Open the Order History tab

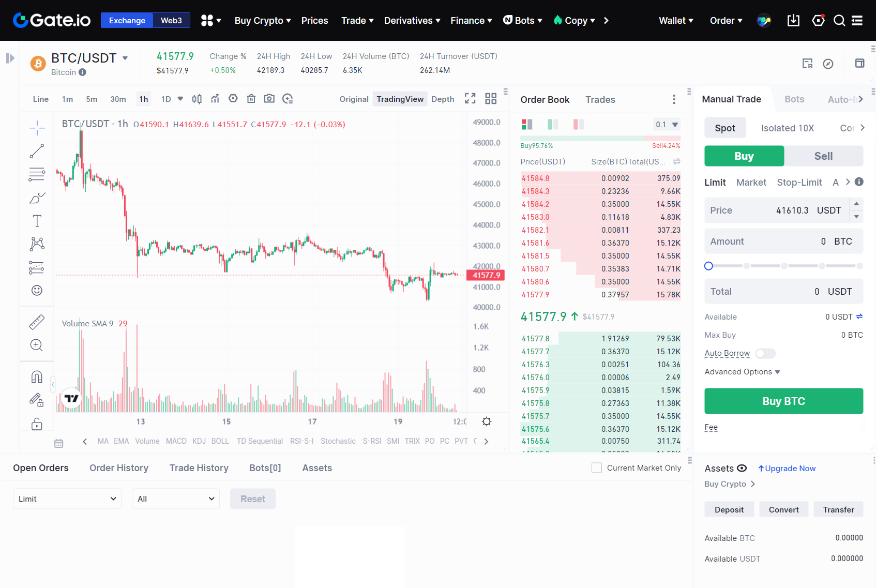[118, 468]
